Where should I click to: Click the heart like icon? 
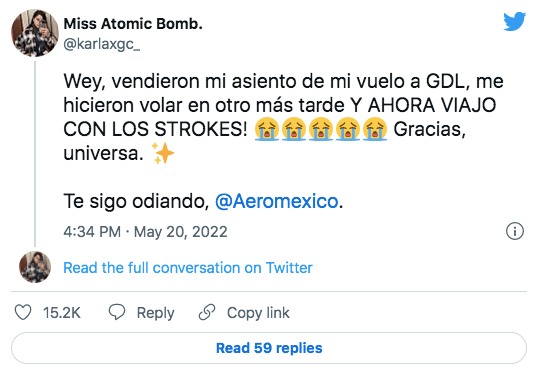[23, 312]
